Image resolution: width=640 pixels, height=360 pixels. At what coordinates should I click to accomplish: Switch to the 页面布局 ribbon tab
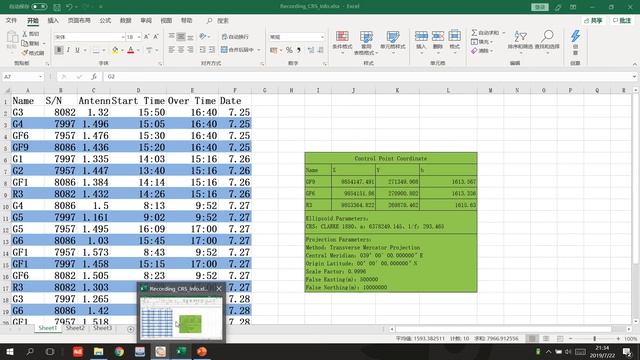(x=79, y=20)
